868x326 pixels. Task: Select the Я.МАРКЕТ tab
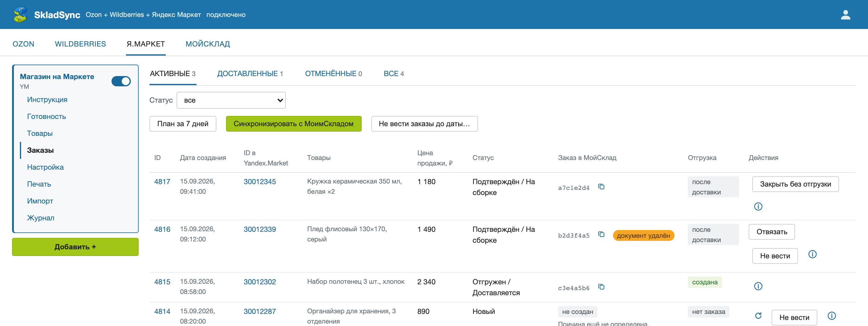click(x=146, y=44)
